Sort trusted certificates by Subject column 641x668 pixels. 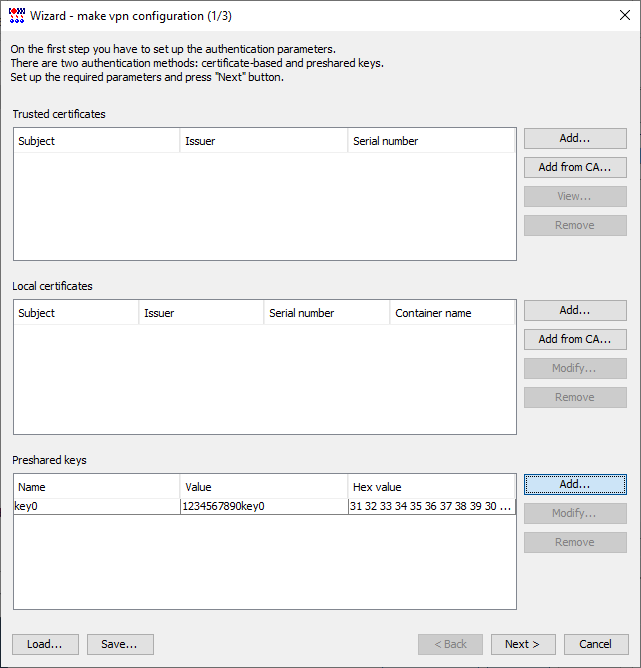97,141
